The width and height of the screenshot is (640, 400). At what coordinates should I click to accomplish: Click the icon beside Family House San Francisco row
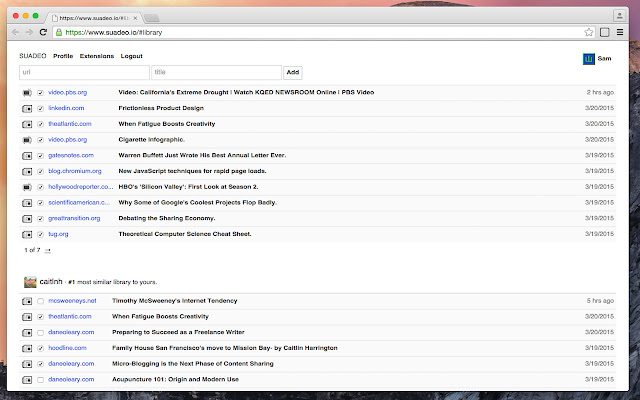[27, 348]
